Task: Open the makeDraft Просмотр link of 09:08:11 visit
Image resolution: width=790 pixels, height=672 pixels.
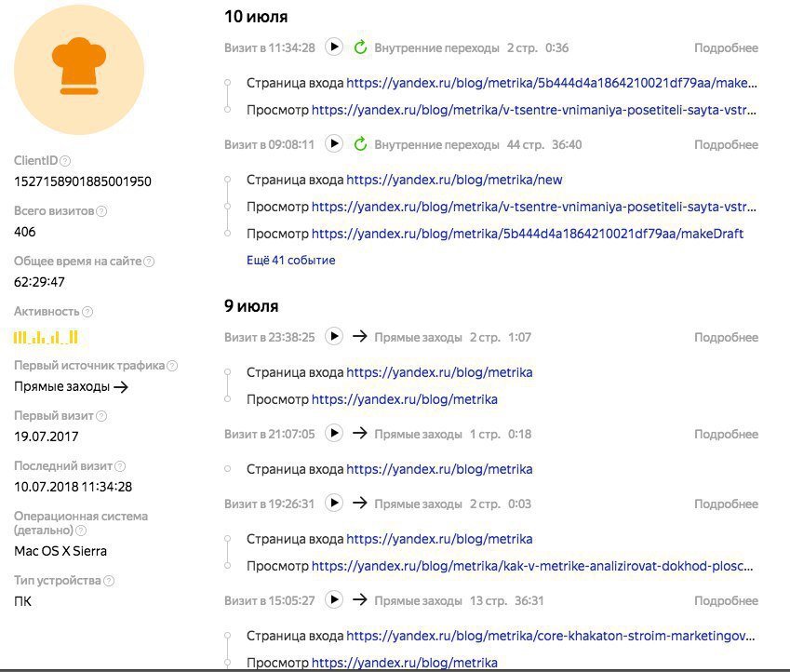Action: [528, 234]
